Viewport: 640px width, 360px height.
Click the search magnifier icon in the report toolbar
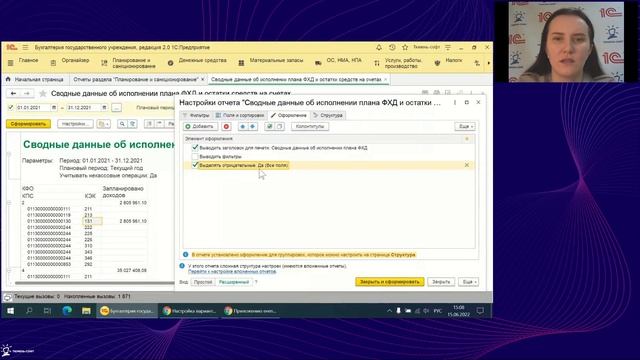pyautogui.click(x=122, y=124)
